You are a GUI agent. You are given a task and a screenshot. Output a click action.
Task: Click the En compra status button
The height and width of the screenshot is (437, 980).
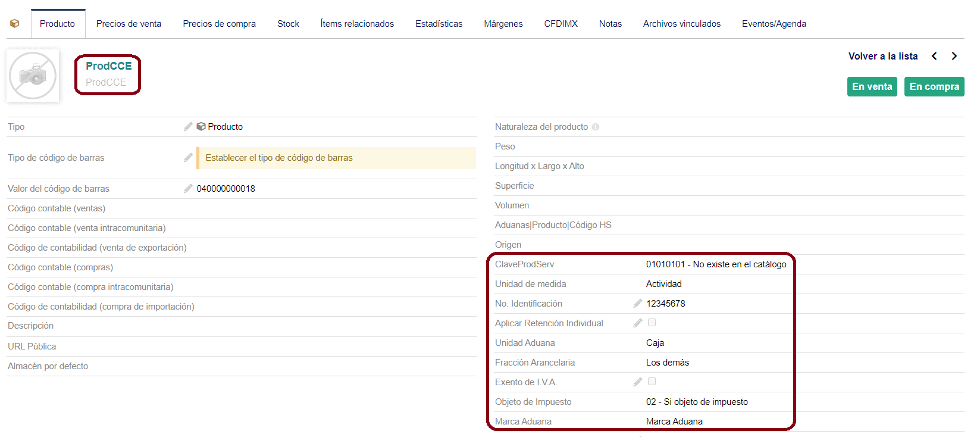click(934, 86)
